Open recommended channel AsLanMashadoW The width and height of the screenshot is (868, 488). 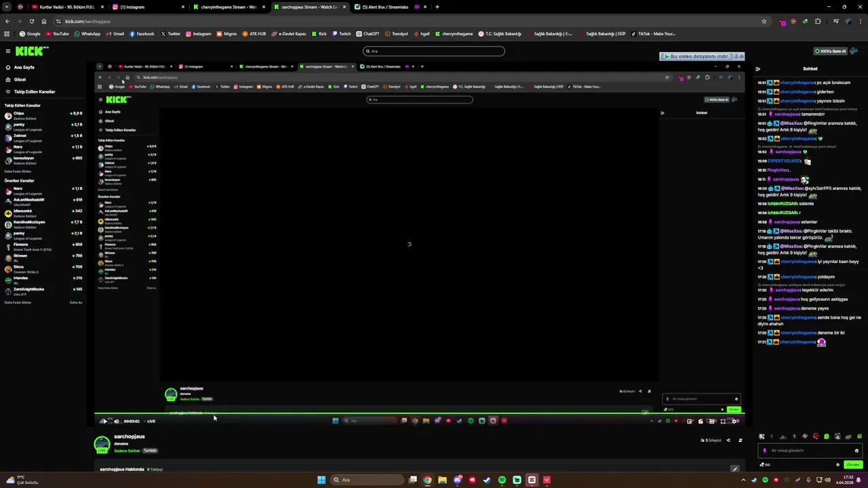pos(43,202)
